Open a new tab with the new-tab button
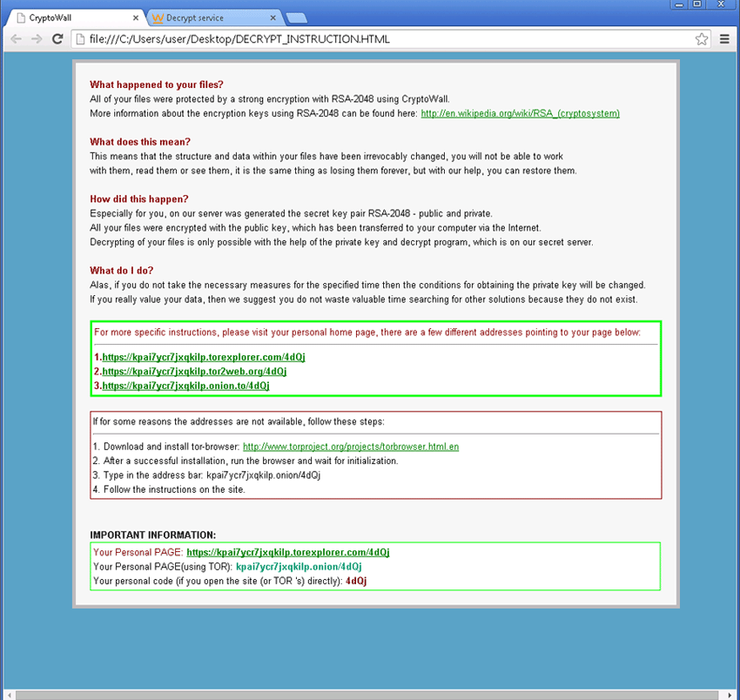 point(295,18)
